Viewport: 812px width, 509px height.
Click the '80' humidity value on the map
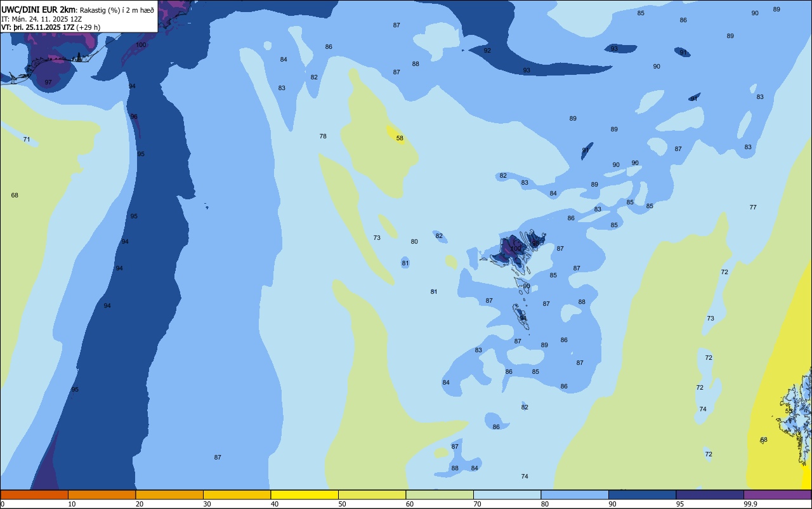(x=414, y=241)
